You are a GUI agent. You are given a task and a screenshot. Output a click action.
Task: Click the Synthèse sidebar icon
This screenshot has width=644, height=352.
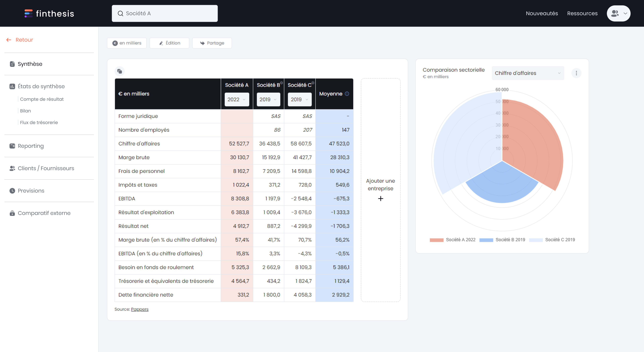(12, 64)
